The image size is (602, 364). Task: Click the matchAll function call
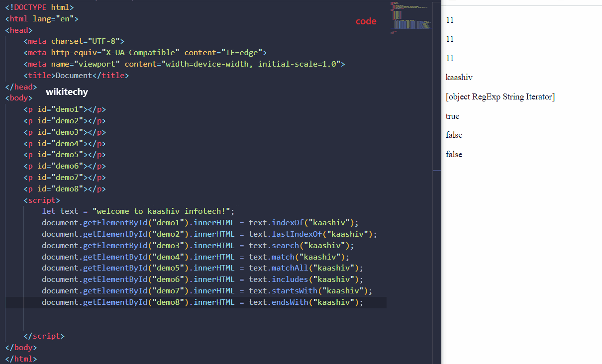point(289,268)
